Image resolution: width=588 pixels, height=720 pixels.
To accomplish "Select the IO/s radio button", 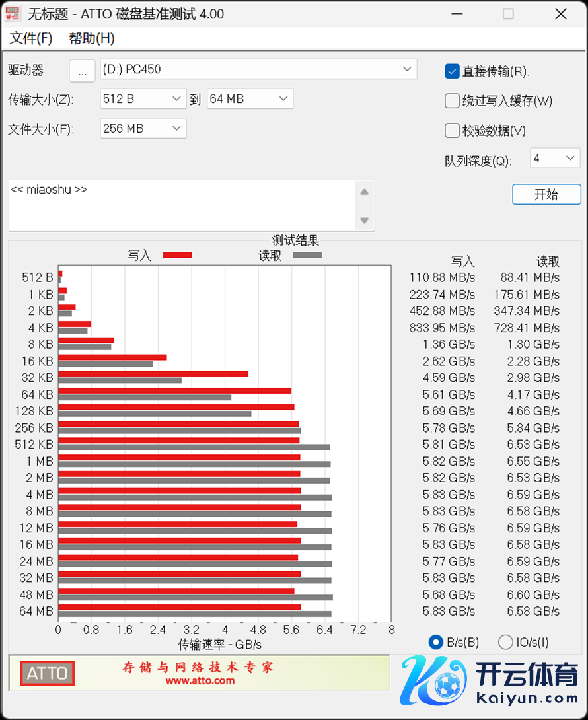I will tap(505, 642).
